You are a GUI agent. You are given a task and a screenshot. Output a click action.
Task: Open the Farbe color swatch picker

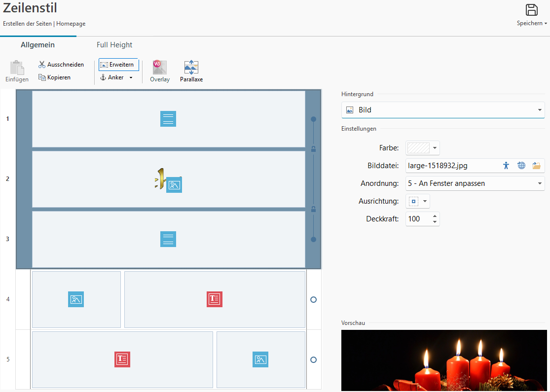click(422, 148)
